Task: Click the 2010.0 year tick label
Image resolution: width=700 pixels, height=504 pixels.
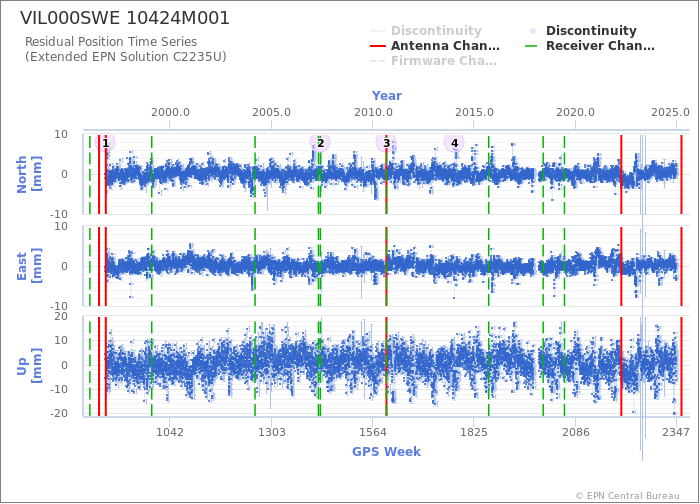Action: pyautogui.click(x=373, y=112)
